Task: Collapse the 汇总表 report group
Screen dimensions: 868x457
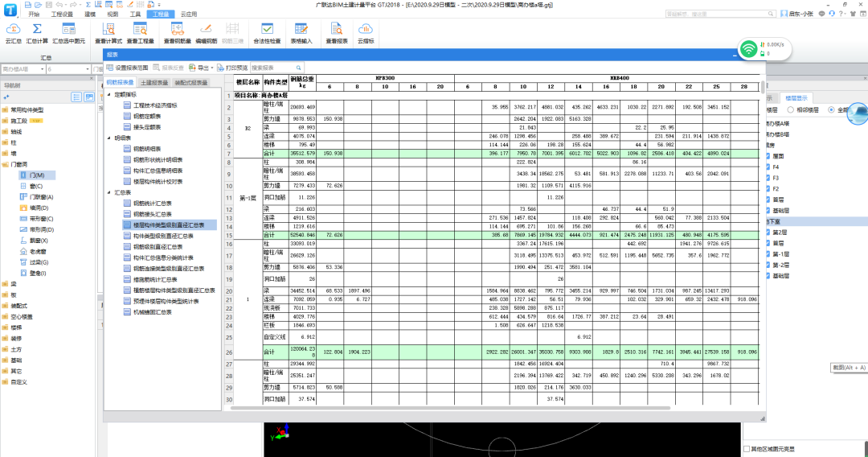Action: click(x=109, y=192)
